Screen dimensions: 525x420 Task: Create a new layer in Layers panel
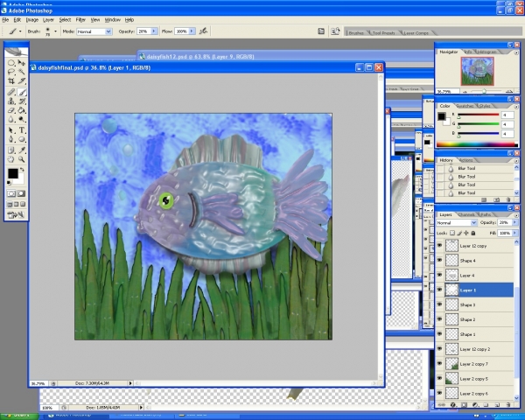tap(497, 405)
